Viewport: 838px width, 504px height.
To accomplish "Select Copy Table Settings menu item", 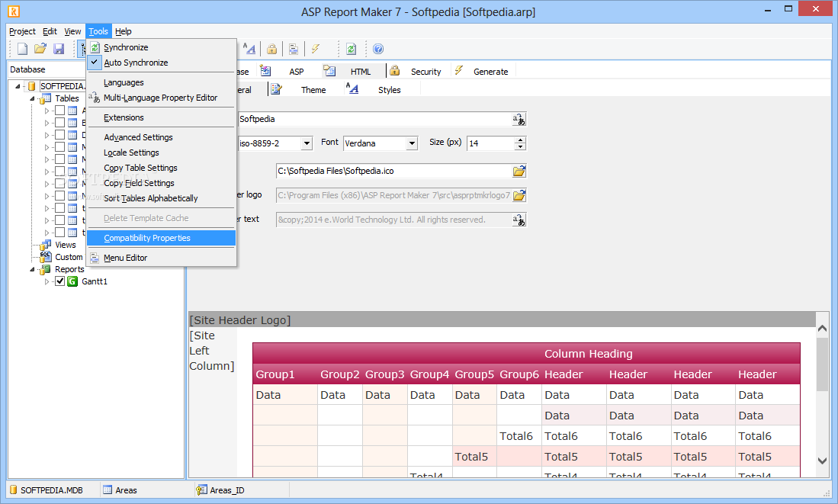I will click(x=162, y=168).
